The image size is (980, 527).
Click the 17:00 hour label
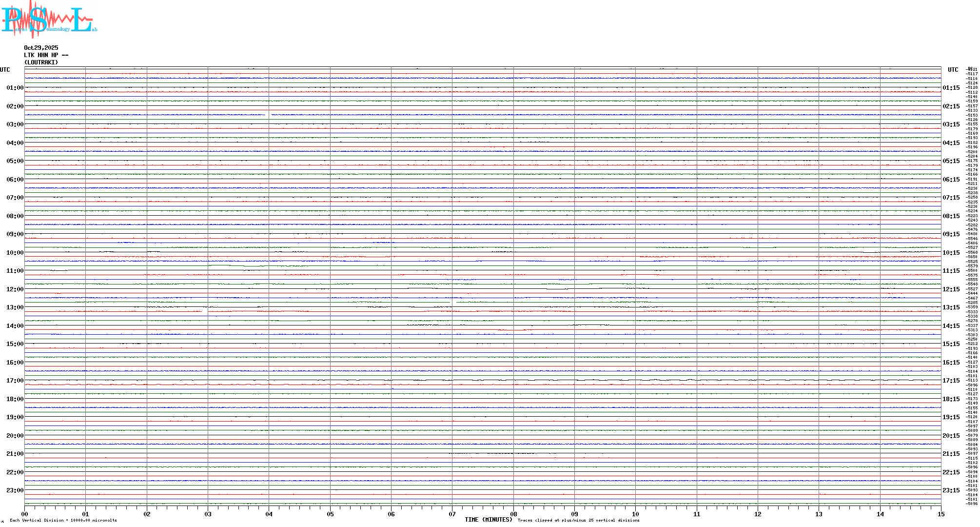point(15,381)
